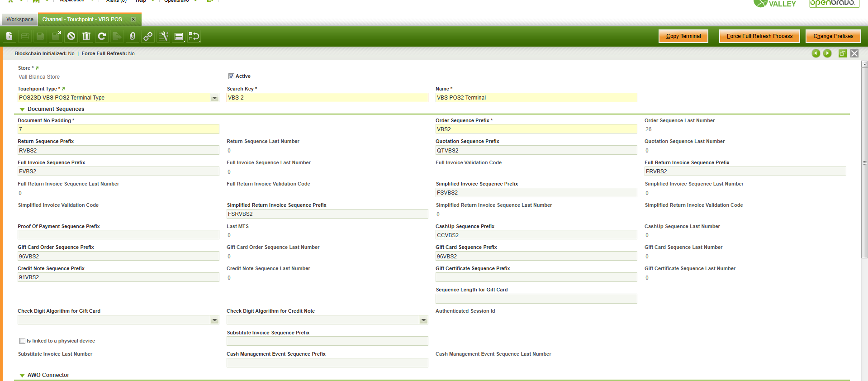Open attachments with the paperclip icon
The height and width of the screenshot is (381, 868).
pos(133,36)
